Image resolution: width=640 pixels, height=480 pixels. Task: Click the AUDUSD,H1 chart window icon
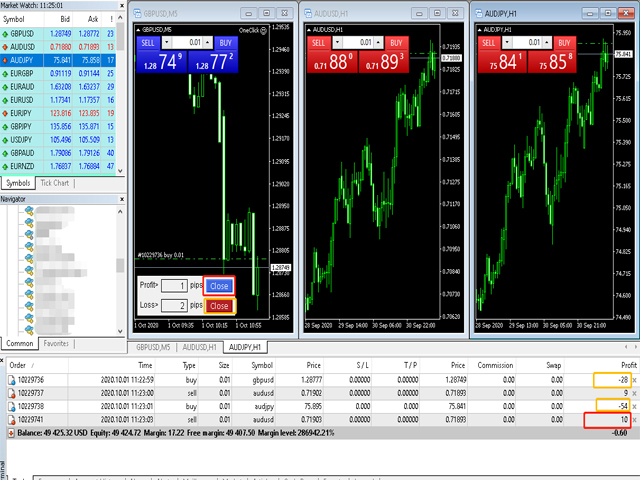(308, 13)
